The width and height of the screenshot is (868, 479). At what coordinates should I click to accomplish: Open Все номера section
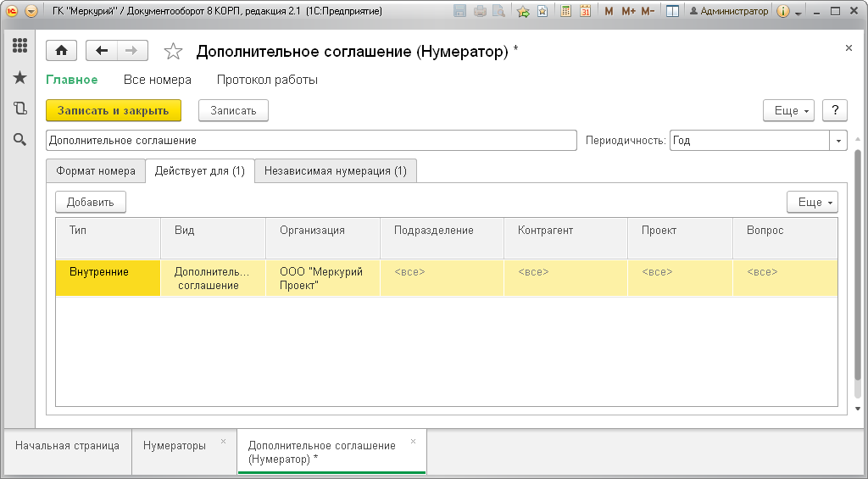point(158,80)
